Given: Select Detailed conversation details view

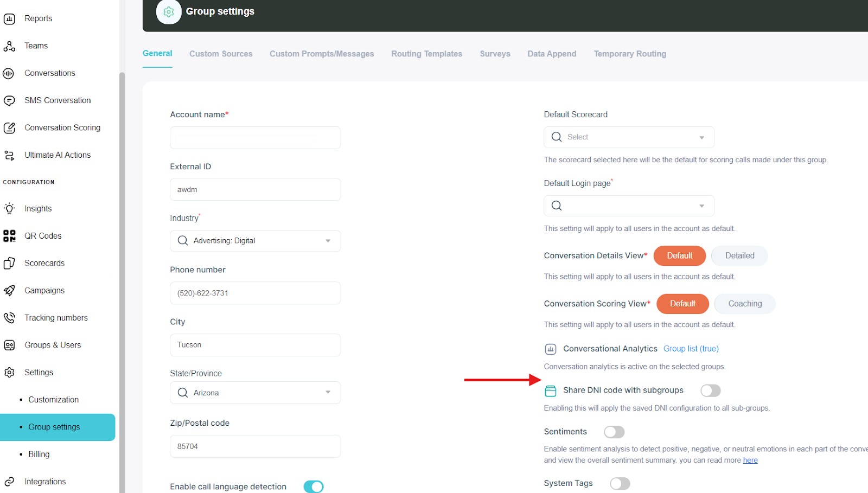Looking at the screenshot, I should (x=739, y=256).
